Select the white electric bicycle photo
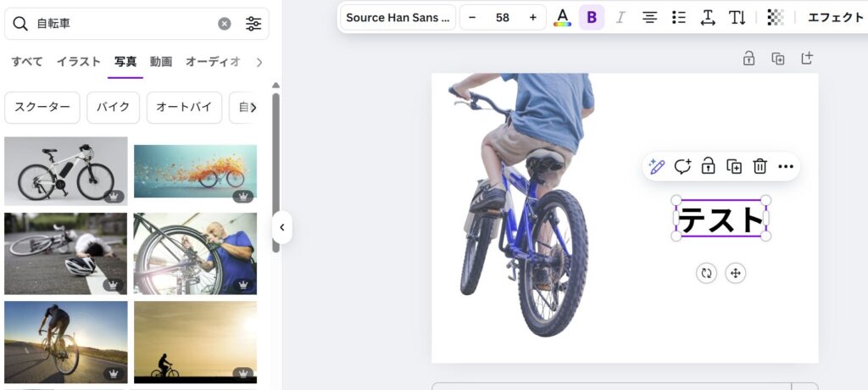Viewport: 868px width, 390px height. (x=66, y=170)
